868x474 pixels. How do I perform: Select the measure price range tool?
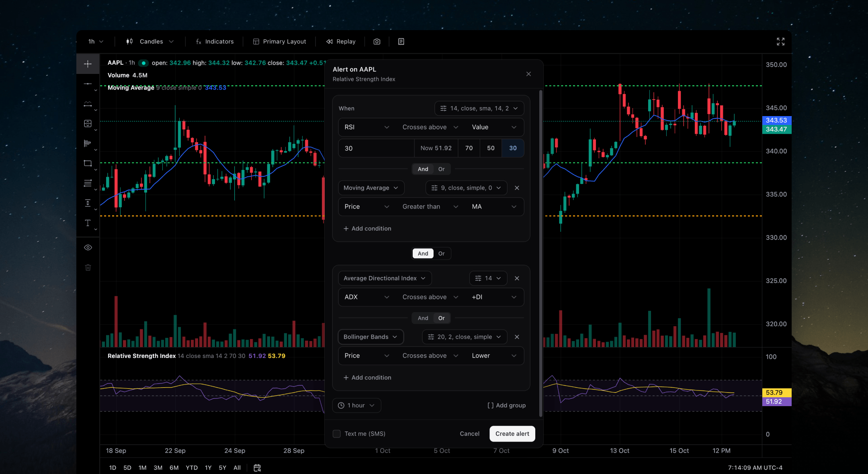(88, 203)
